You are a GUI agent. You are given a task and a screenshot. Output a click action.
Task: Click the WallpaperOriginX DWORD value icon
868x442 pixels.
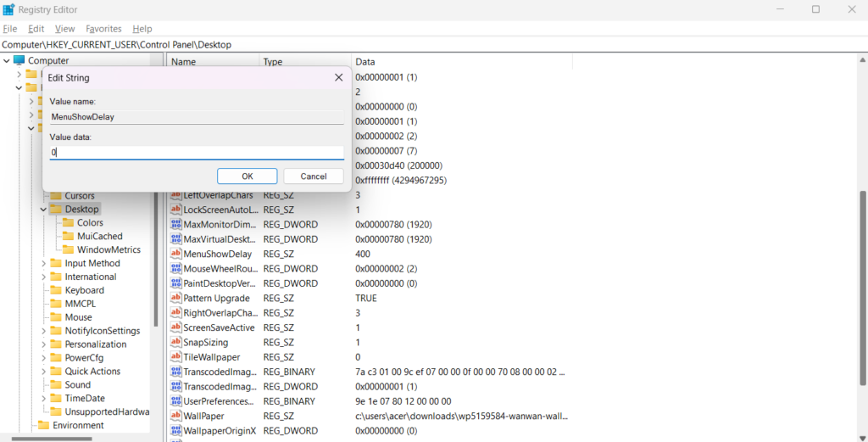click(x=176, y=430)
